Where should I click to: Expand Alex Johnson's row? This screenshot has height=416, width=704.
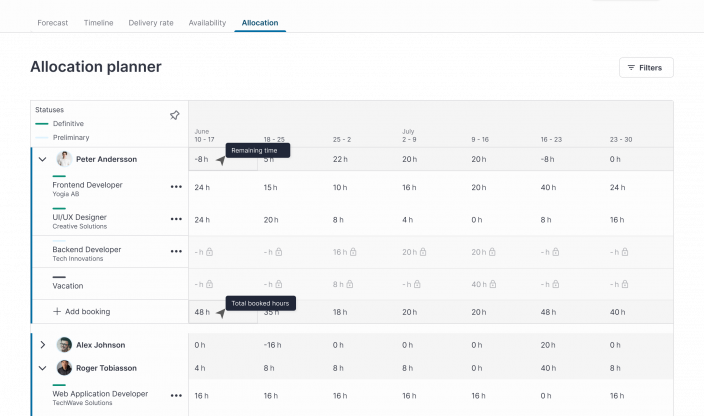coord(42,345)
